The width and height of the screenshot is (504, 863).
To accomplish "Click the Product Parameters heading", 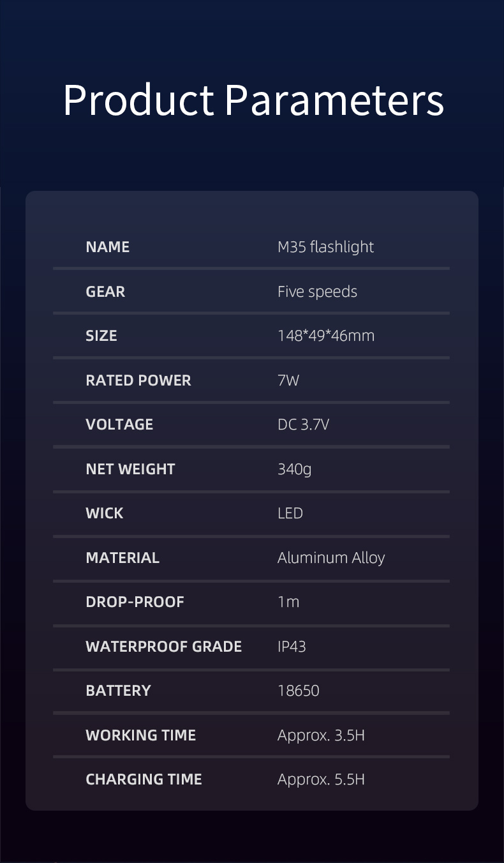I will click(253, 100).
